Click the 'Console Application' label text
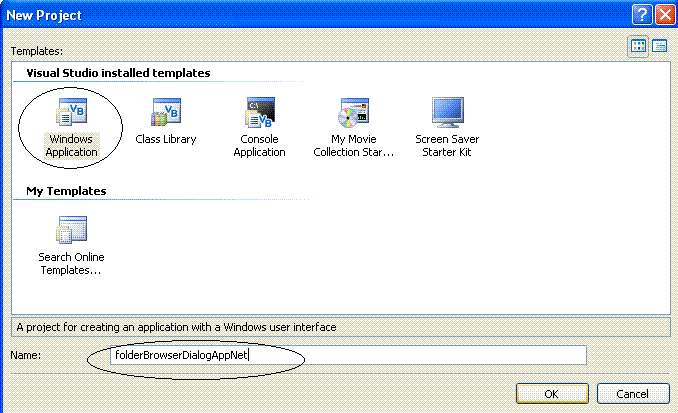The height and width of the screenshot is (413, 678). point(259,146)
